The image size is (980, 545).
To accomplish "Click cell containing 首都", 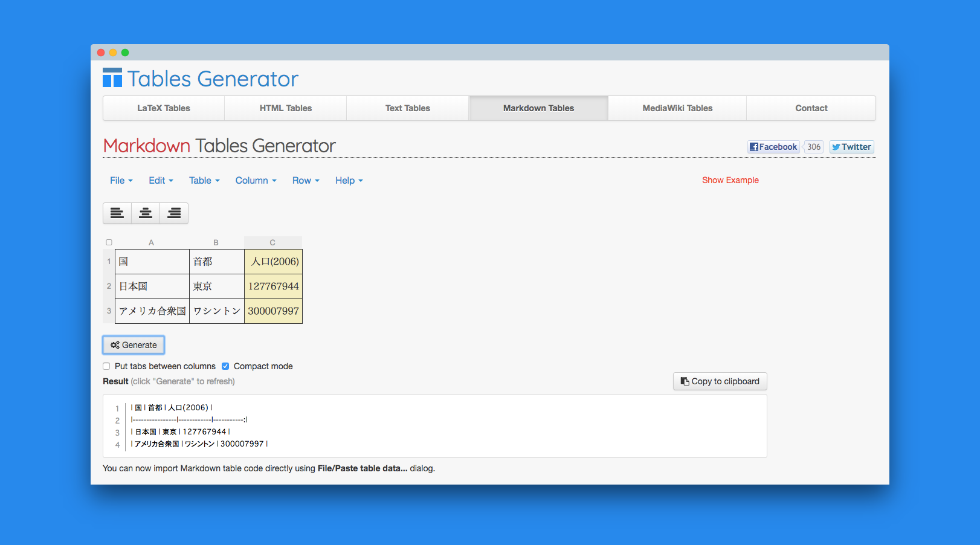I will (x=217, y=262).
